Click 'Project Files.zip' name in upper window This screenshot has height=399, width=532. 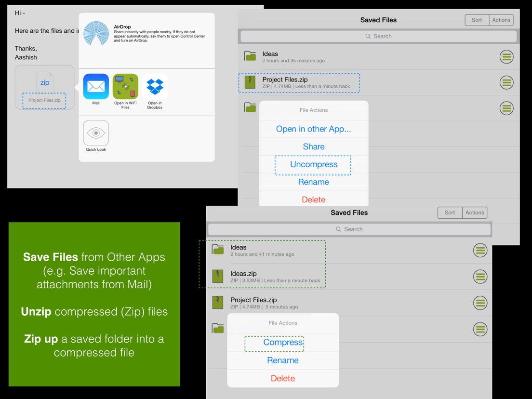coord(285,80)
